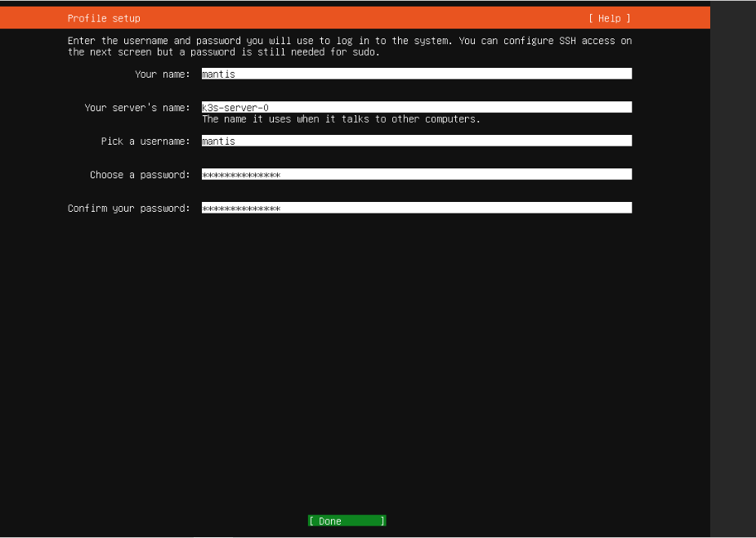
Task: Click the gray strip right of the installer
Action: pos(732,270)
